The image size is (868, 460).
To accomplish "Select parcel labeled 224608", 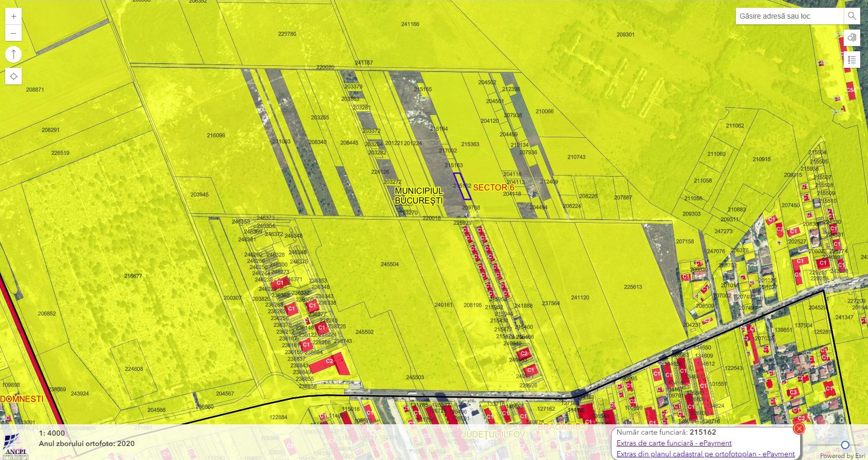I will click(x=134, y=369).
